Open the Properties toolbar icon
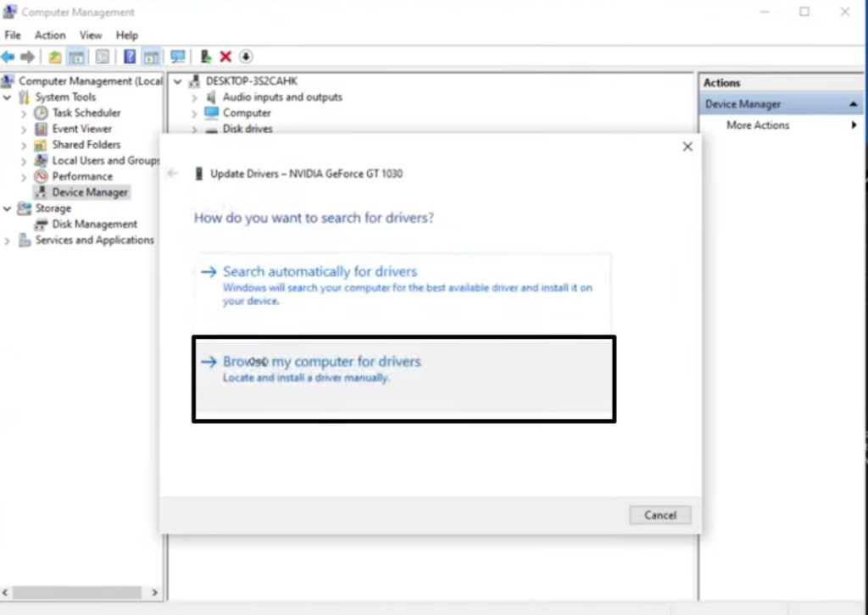The width and height of the screenshot is (868, 615). coord(103,57)
